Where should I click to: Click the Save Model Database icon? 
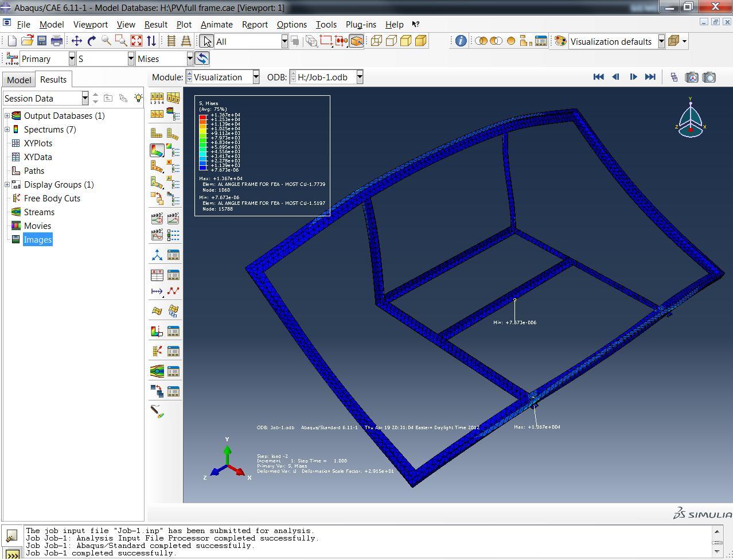point(42,41)
